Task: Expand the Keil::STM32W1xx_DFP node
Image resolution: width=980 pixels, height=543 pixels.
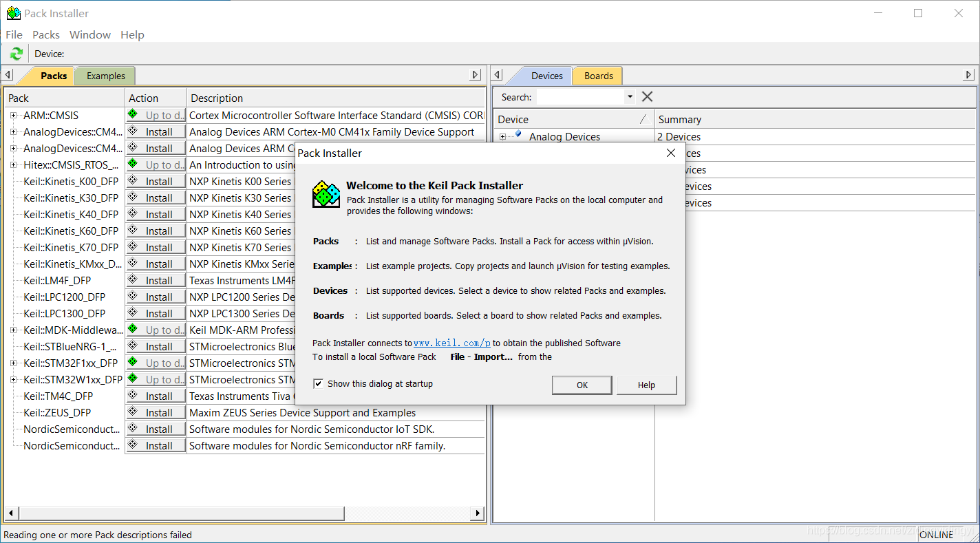Action: pyautogui.click(x=14, y=379)
